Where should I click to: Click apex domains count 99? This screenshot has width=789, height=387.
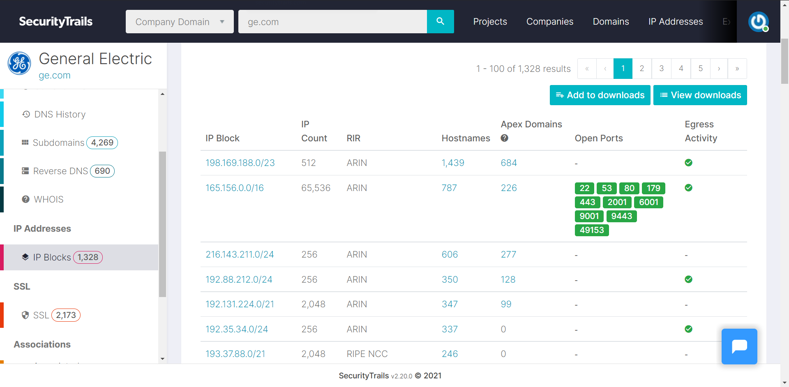click(x=506, y=304)
